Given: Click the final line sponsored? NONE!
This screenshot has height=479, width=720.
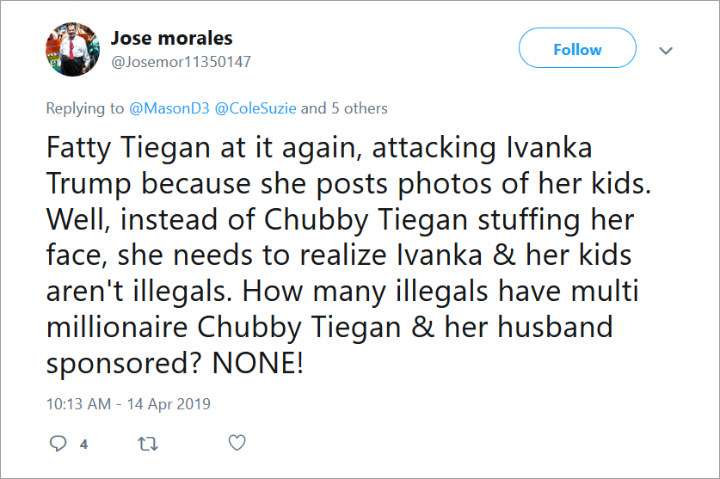Looking at the screenshot, I should 175,363.
